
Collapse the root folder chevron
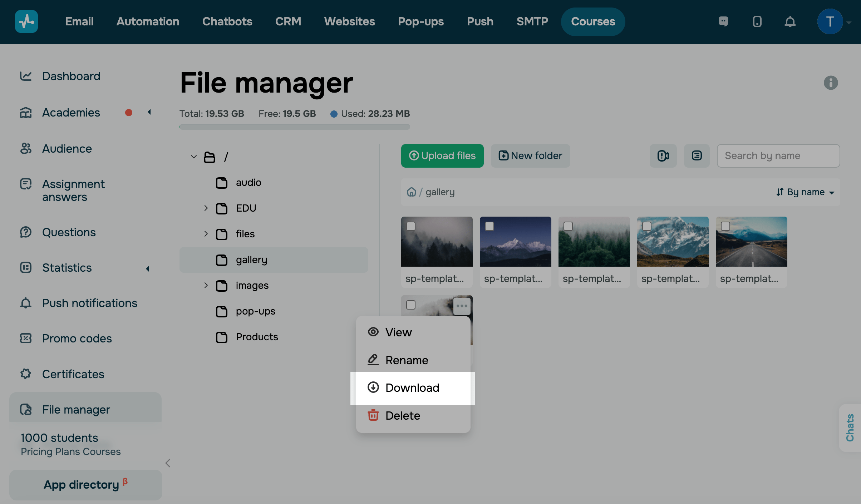[194, 157]
